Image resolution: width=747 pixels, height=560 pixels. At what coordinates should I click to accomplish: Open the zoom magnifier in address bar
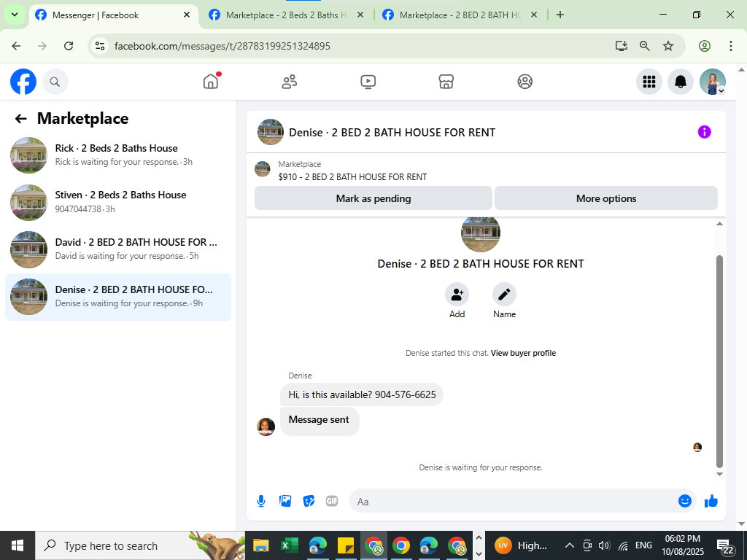645,46
